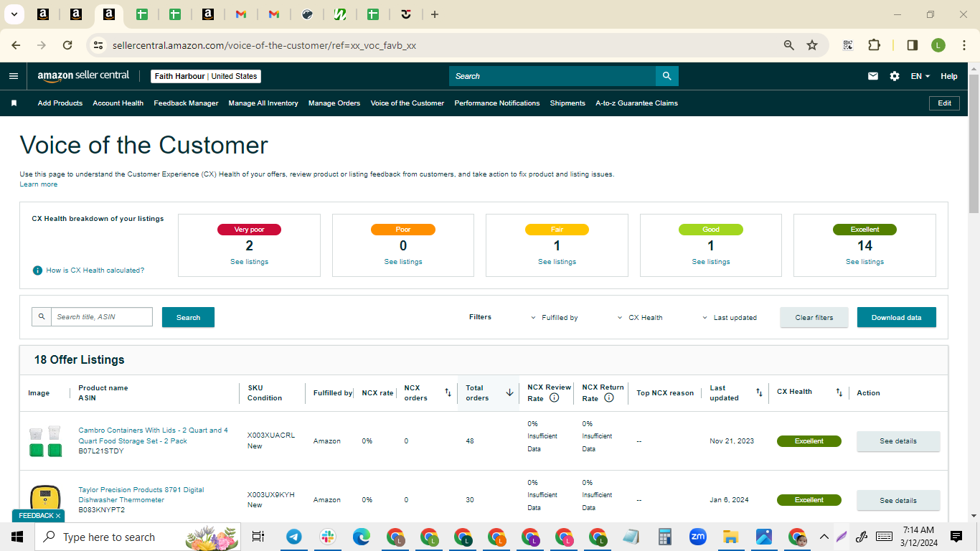This screenshot has width=980, height=551.
Task: Click Edit button in navigation bar
Action: tap(945, 103)
